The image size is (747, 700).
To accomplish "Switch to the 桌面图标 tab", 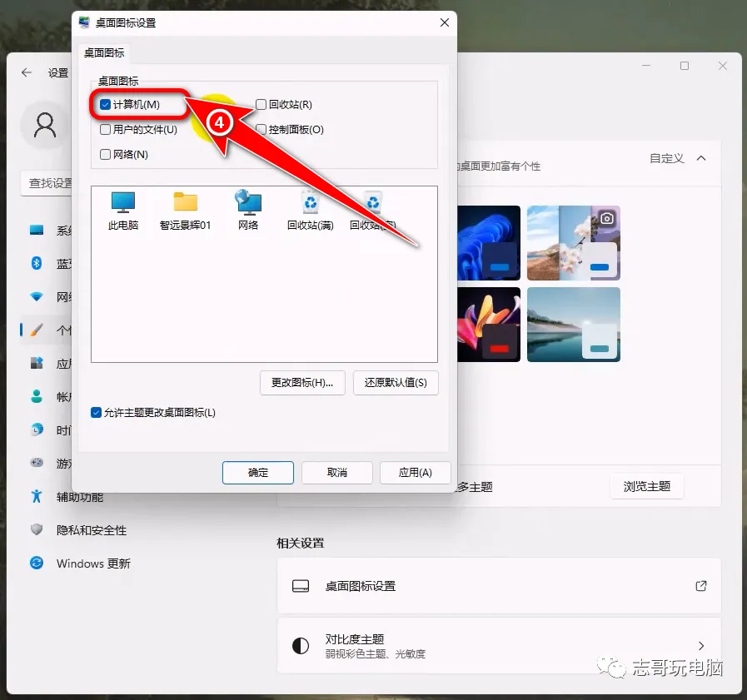I will 104,52.
